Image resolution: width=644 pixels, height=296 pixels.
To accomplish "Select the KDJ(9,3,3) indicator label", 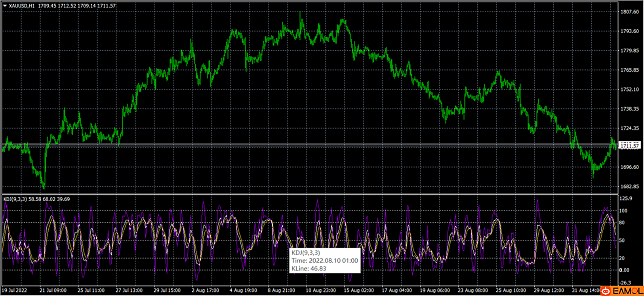I will click(x=15, y=199).
